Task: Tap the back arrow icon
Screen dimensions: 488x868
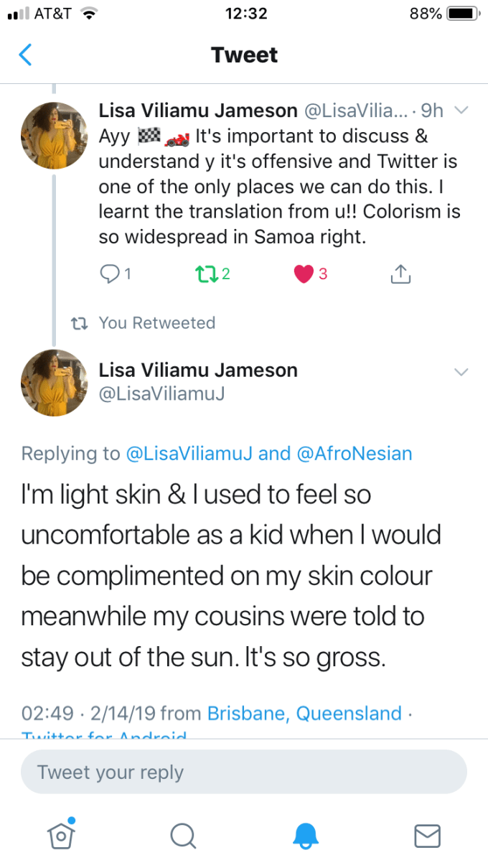Action: coord(26,55)
